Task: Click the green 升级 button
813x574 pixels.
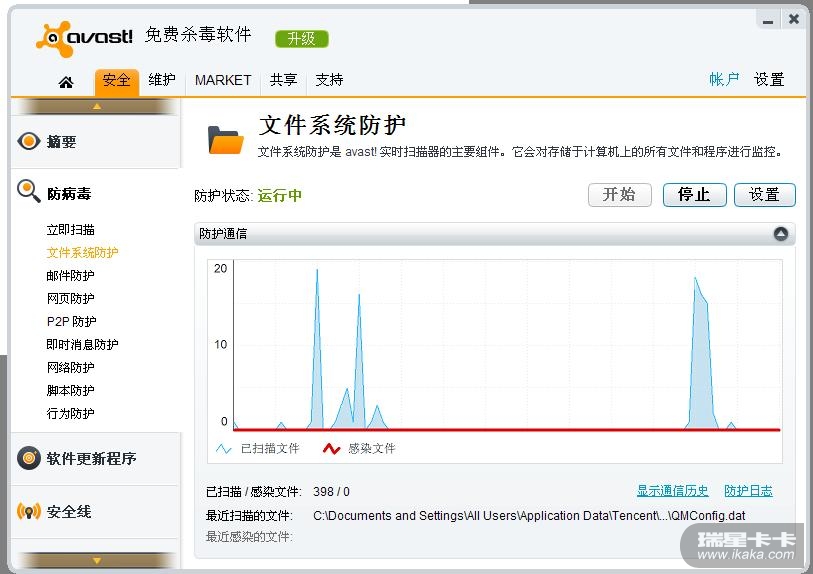Action: point(302,39)
